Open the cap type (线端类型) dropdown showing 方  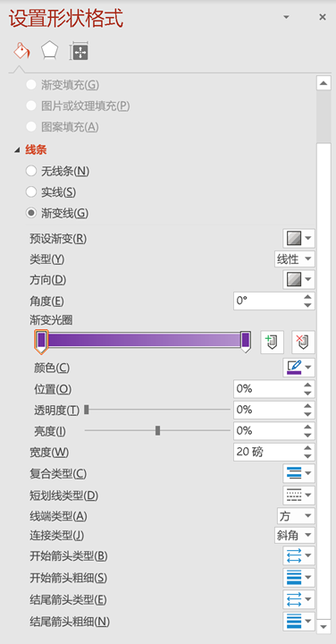(296, 516)
